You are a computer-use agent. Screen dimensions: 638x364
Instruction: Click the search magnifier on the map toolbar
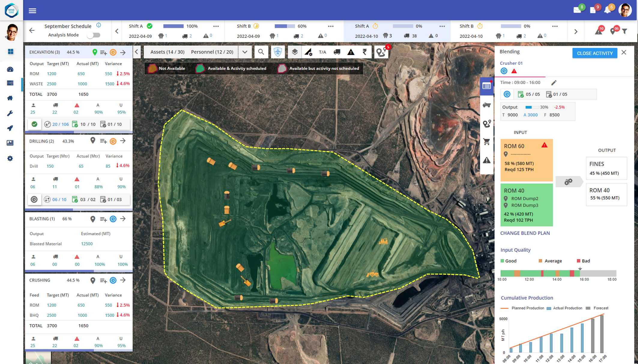(261, 52)
